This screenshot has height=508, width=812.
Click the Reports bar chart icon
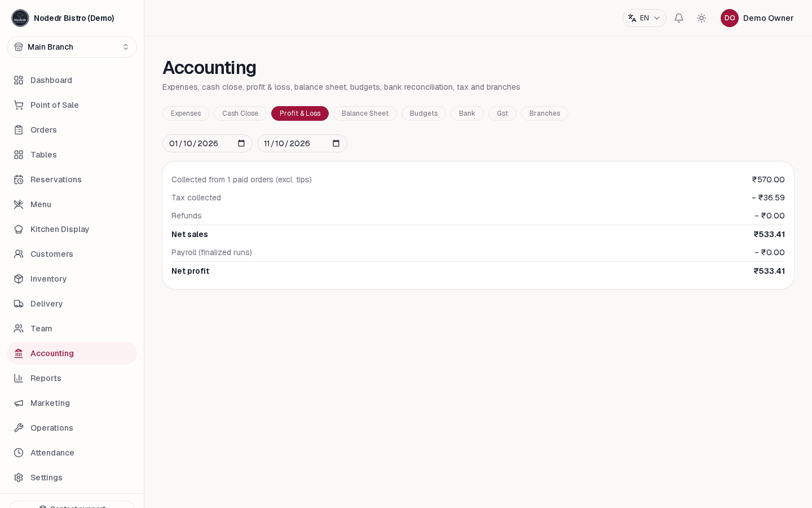pos(19,378)
